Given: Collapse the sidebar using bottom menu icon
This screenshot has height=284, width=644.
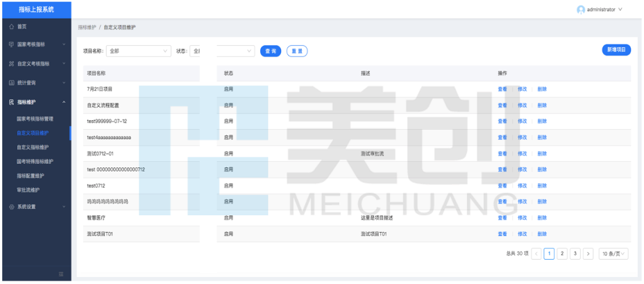Looking at the screenshot, I should (x=61, y=274).
